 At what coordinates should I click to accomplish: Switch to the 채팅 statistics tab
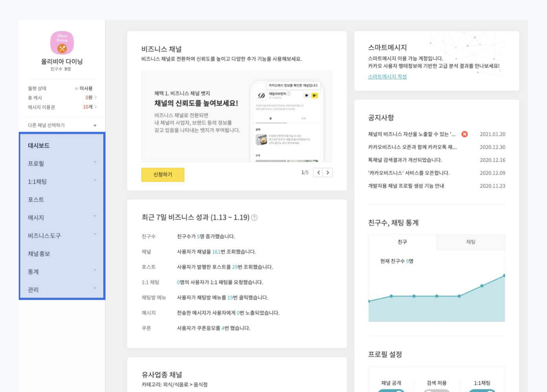coord(471,242)
